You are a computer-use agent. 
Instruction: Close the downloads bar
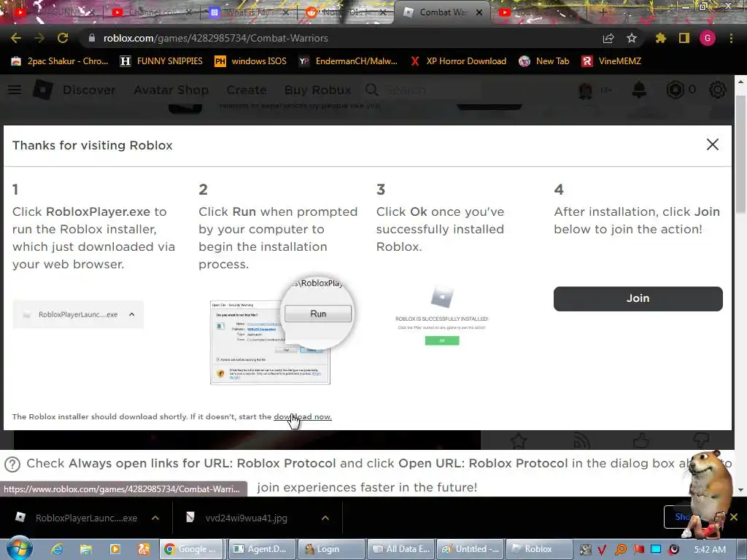click(734, 517)
